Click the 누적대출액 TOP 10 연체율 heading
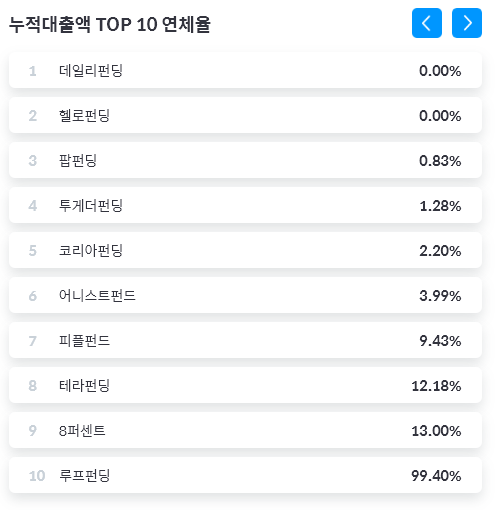 coord(110,24)
